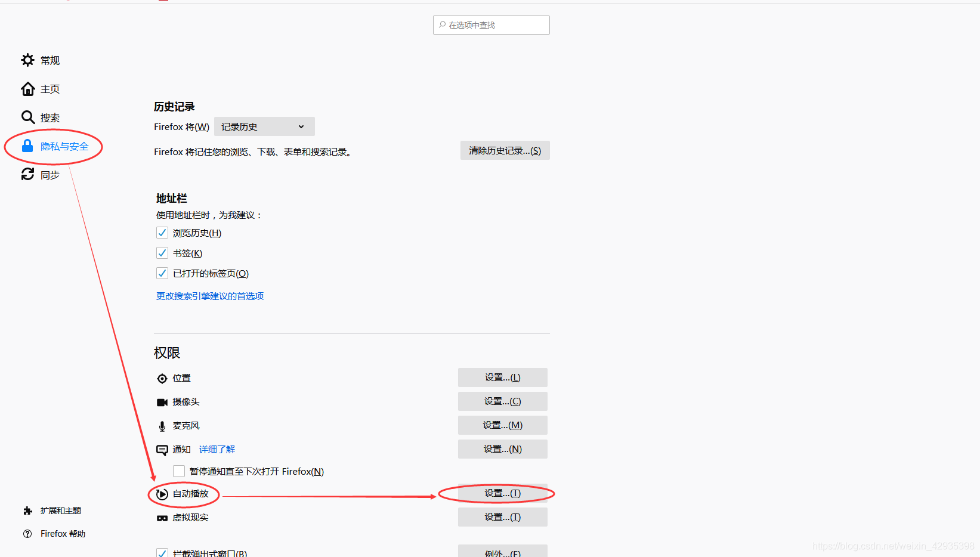Open 设置...(N) for 通知 permission
This screenshot has width=980, height=557.
[x=503, y=449]
